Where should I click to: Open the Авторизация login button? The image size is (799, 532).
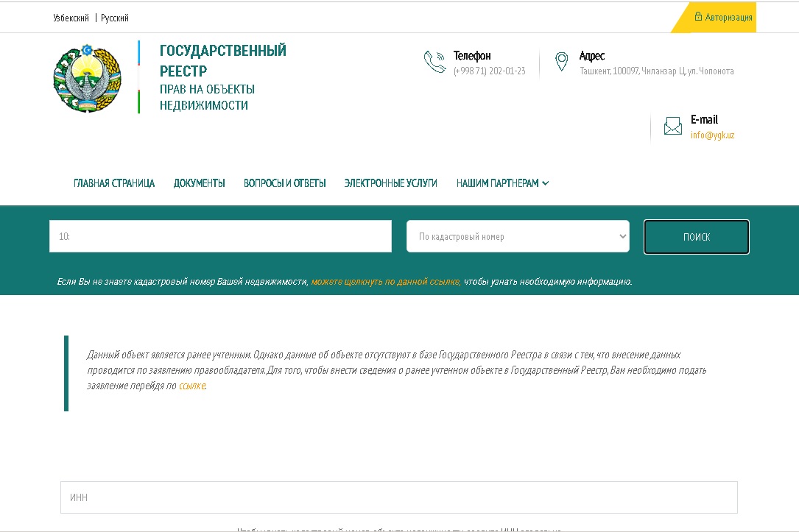tap(728, 18)
